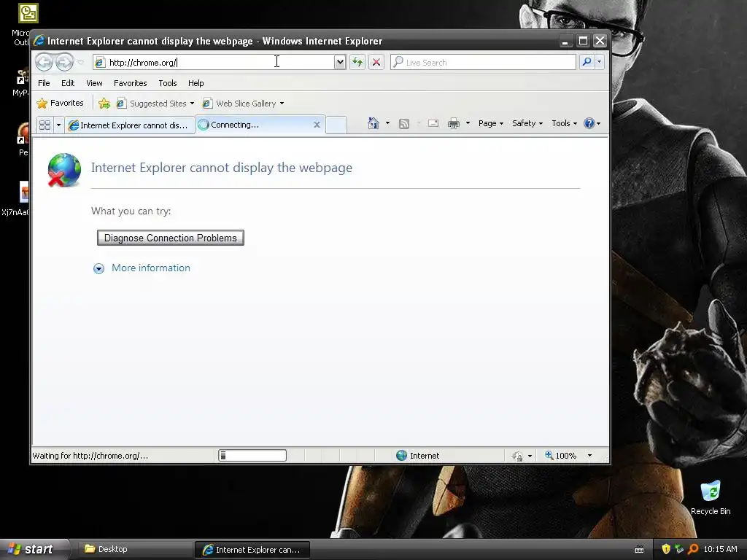Open the Help menu
This screenshot has height=560, width=747.
(x=196, y=83)
